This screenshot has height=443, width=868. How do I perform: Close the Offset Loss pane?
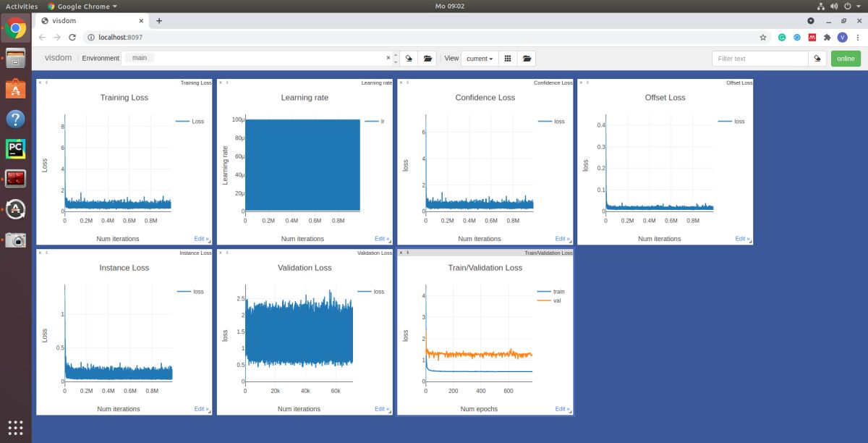pos(581,82)
